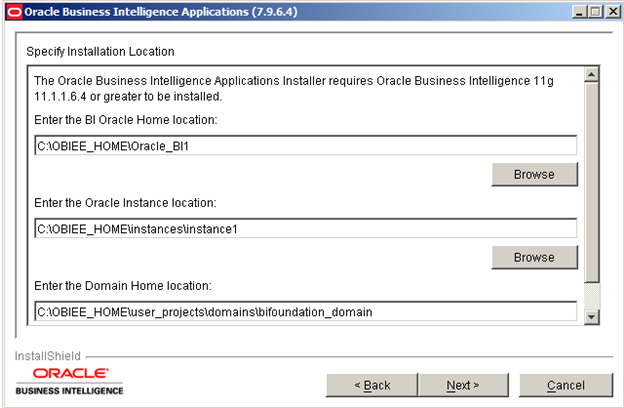The image size is (624, 408).
Task: Click the InstallShield label
Action: pyautogui.click(x=48, y=356)
